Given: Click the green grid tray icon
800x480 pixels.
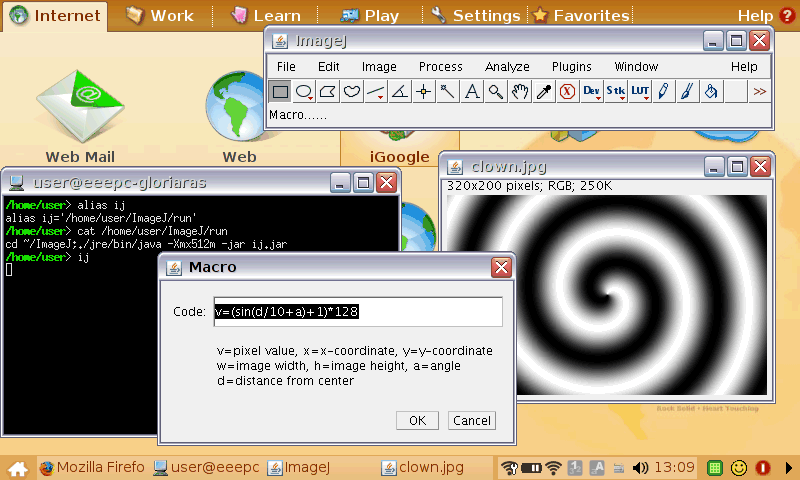Looking at the screenshot, I should (715, 467).
